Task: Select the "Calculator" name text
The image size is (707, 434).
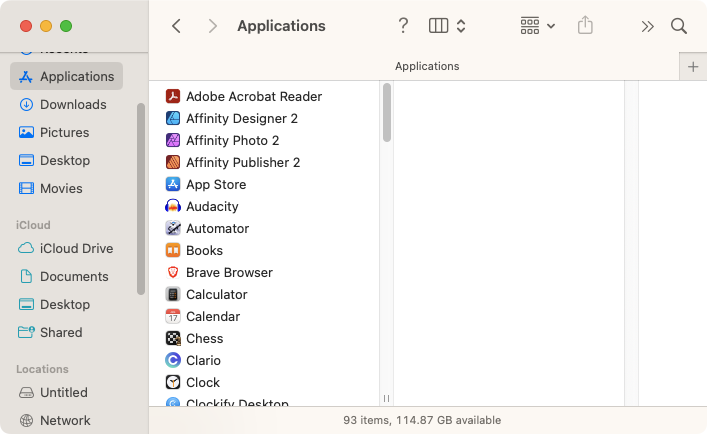Action: tap(217, 295)
